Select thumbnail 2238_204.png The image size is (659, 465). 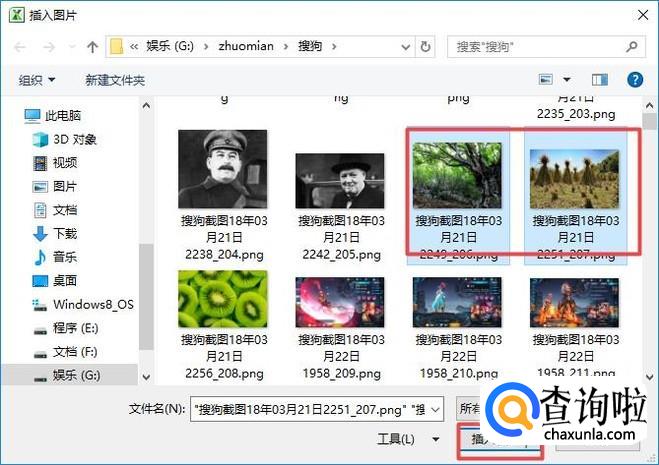(x=223, y=169)
